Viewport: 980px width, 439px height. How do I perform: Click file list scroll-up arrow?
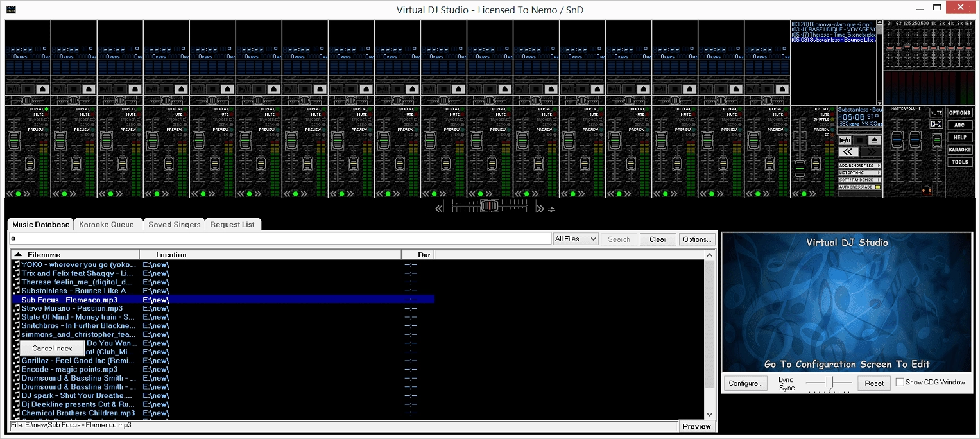click(x=710, y=255)
